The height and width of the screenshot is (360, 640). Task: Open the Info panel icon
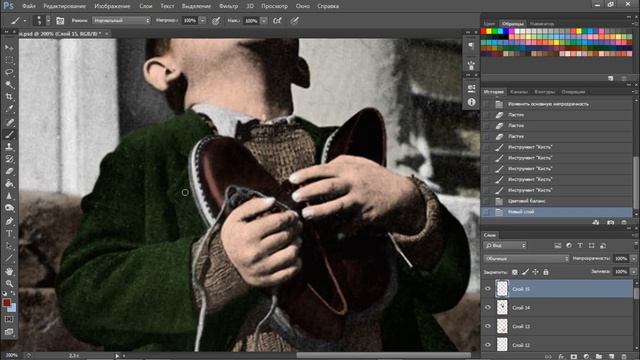(x=471, y=102)
